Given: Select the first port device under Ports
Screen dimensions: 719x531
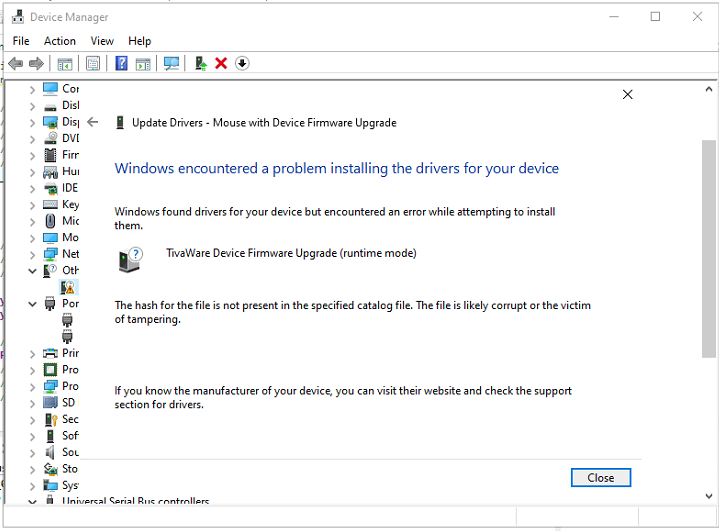Looking at the screenshot, I should (x=67, y=320).
